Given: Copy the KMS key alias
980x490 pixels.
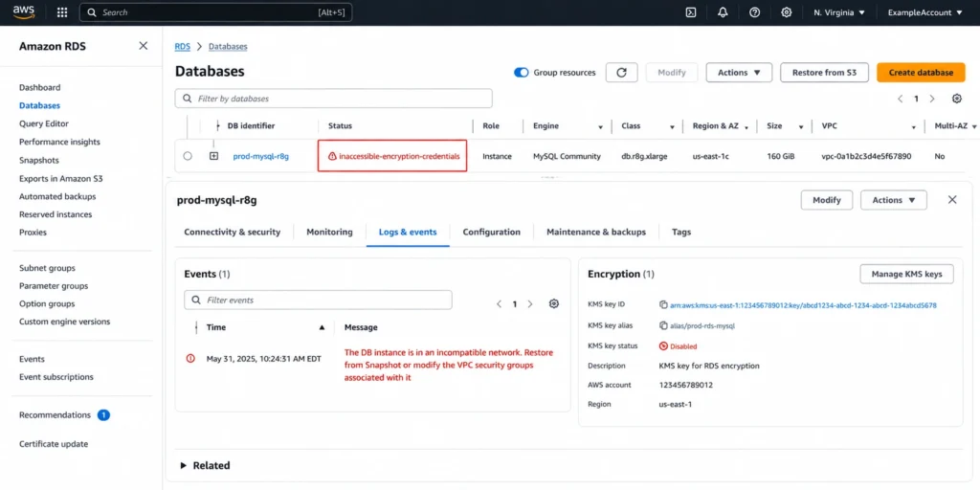Looking at the screenshot, I should [x=664, y=325].
